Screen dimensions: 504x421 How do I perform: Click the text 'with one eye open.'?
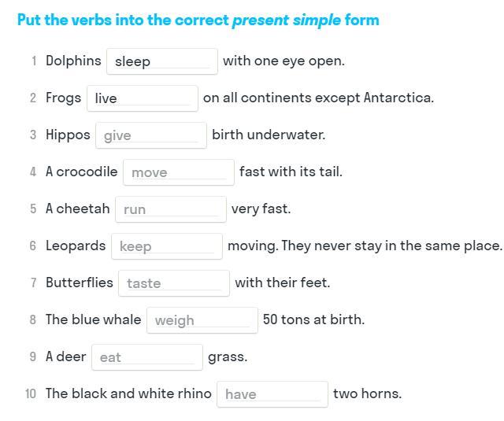click(x=283, y=61)
